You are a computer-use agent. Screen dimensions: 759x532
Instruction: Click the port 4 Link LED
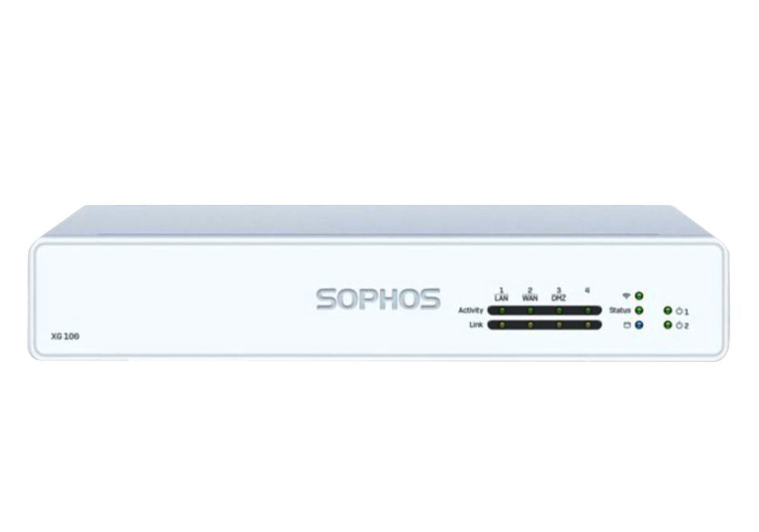pyautogui.click(x=587, y=326)
